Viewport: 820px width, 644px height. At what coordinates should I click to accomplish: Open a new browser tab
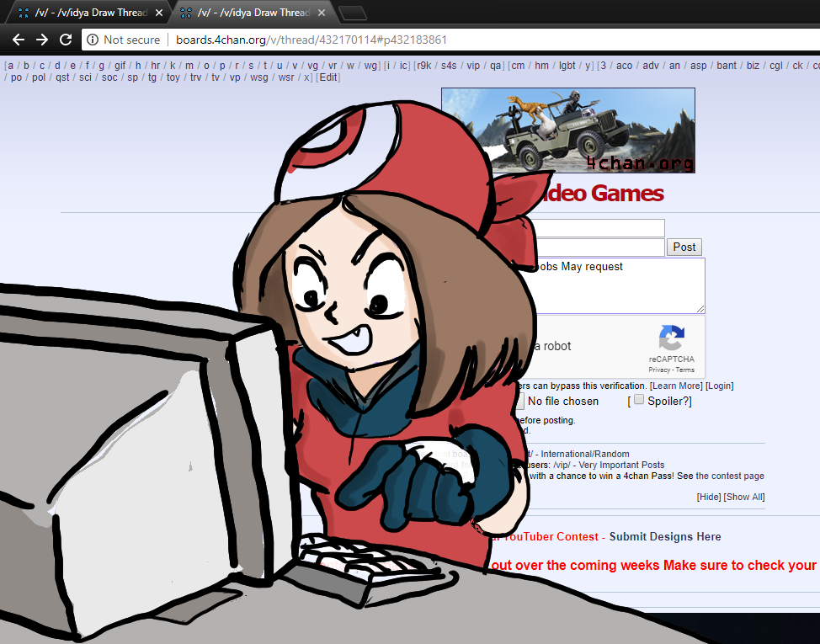[354, 13]
